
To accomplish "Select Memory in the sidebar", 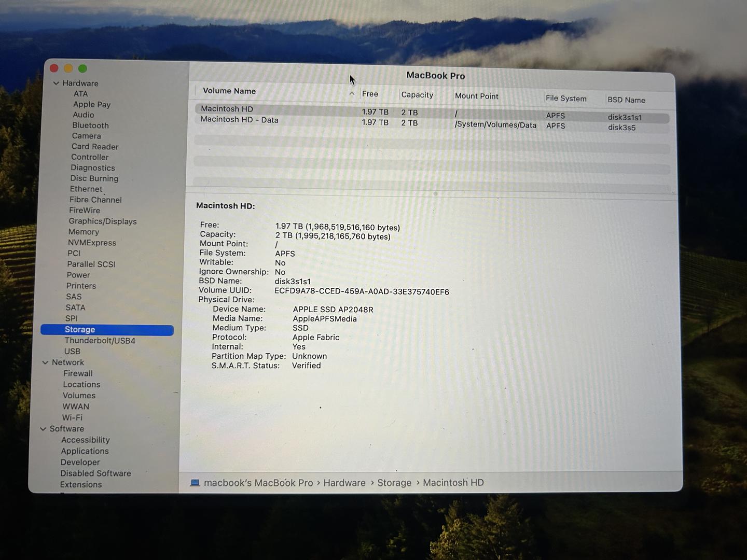I will pos(84,232).
